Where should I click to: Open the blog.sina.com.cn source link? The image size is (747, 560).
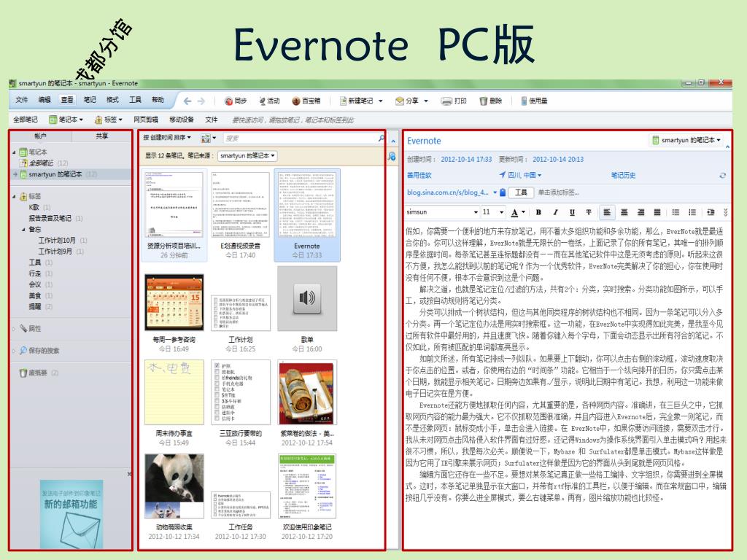448,192
